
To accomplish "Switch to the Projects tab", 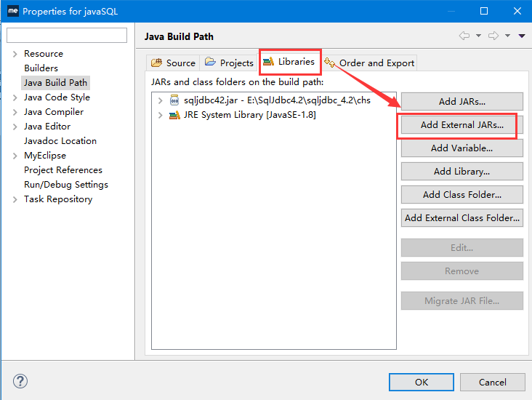I will coord(230,63).
